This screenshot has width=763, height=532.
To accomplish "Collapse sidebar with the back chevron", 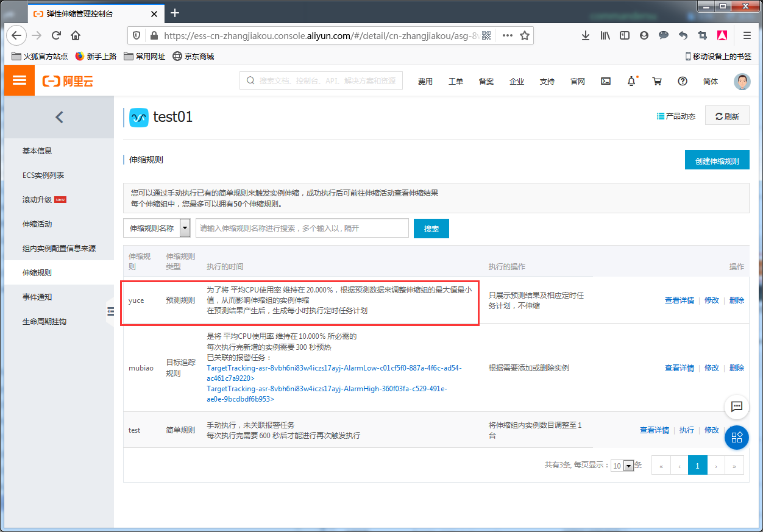I will coord(59,117).
